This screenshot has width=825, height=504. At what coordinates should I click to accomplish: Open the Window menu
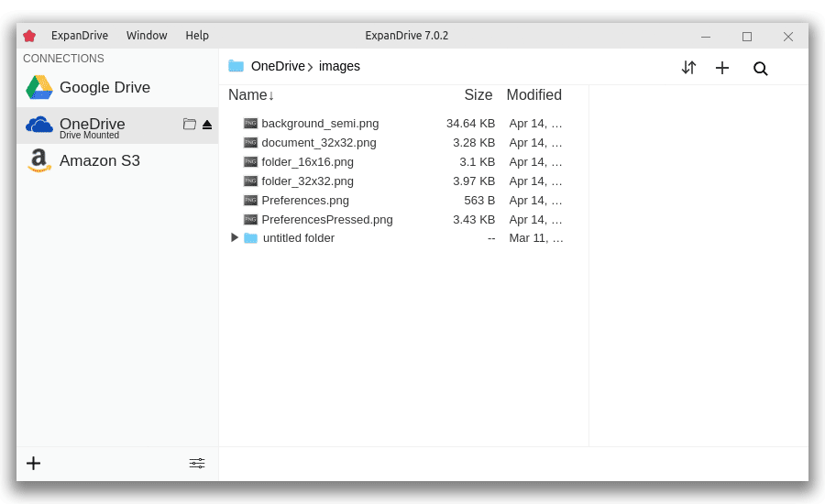[147, 35]
